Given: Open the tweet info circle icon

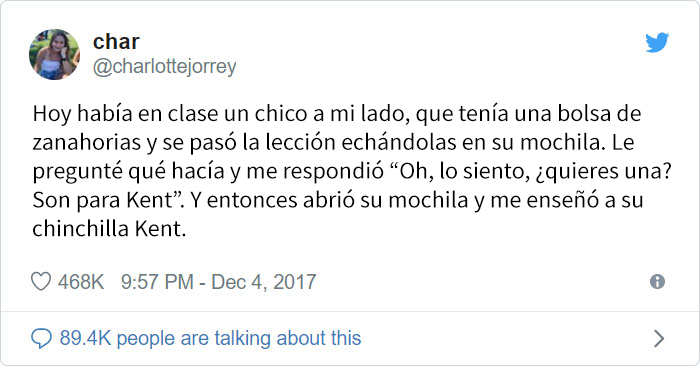Looking at the screenshot, I should point(657,282).
